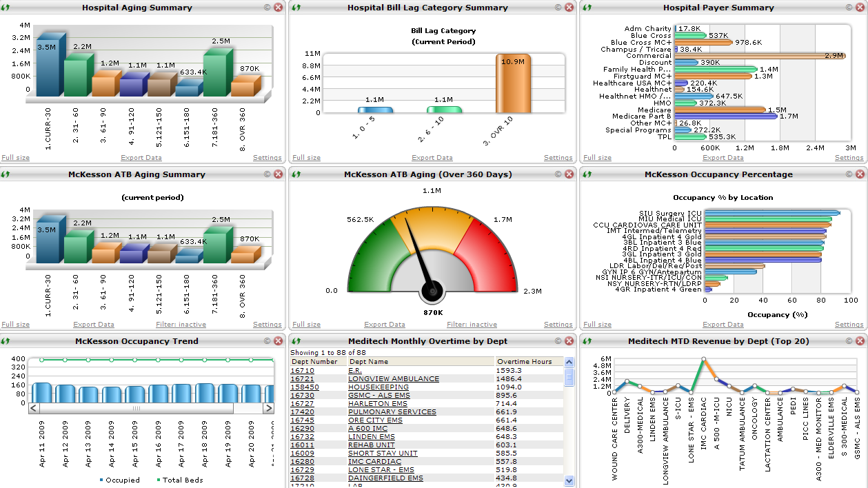Collapse the Hospital Payer Summary panel
Screen dimensions: 868x488
click(848, 8)
